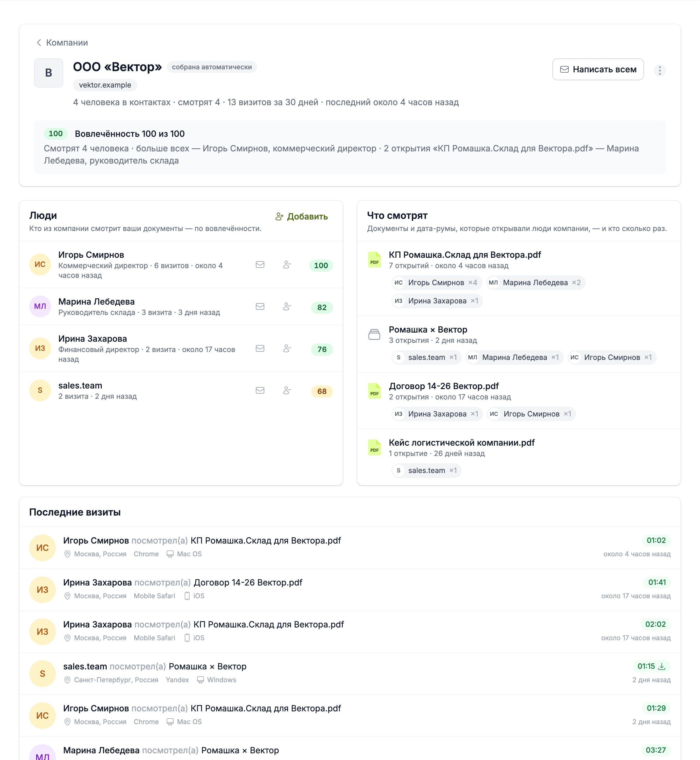Click PDF icon of КП Ромашка.Склад
Viewport: 700px width, 760px height.
click(x=374, y=260)
